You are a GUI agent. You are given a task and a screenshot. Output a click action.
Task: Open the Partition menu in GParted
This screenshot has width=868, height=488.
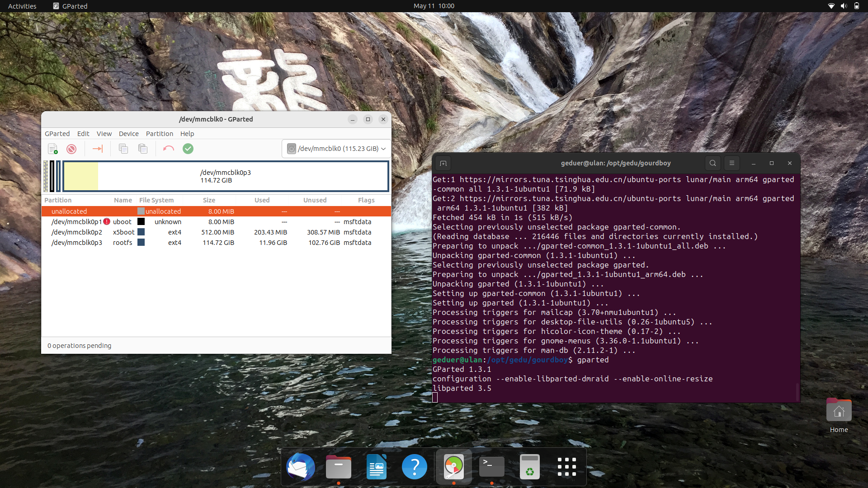tap(160, 134)
